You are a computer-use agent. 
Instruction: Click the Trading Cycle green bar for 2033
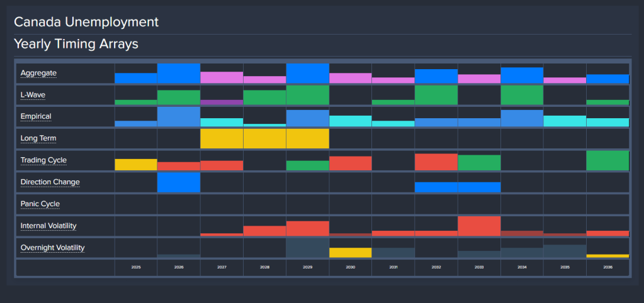click(479, 162)
